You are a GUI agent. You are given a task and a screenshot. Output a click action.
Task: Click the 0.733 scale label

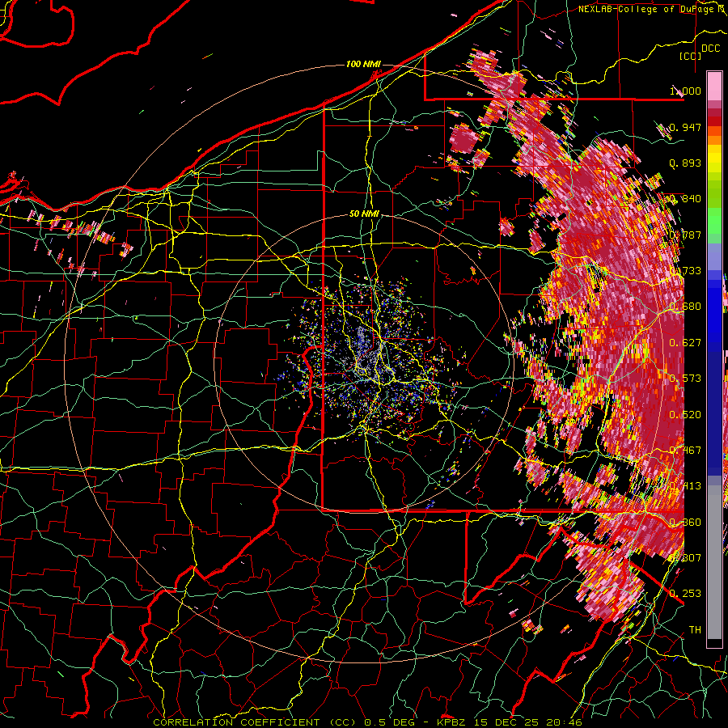(x=685, y=271)
